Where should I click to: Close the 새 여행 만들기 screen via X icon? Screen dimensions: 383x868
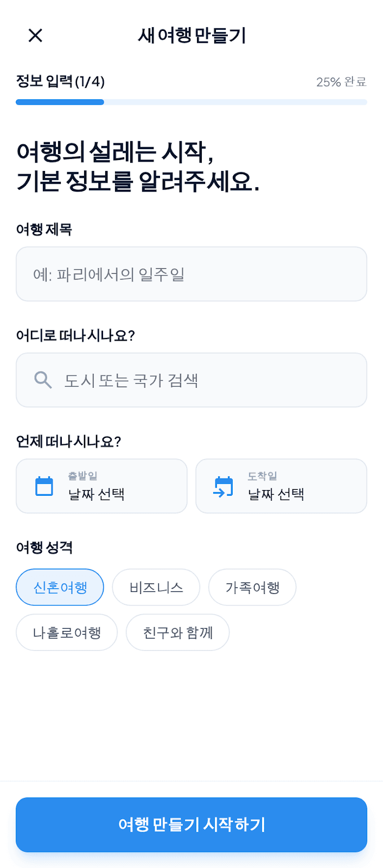point(35,35)
